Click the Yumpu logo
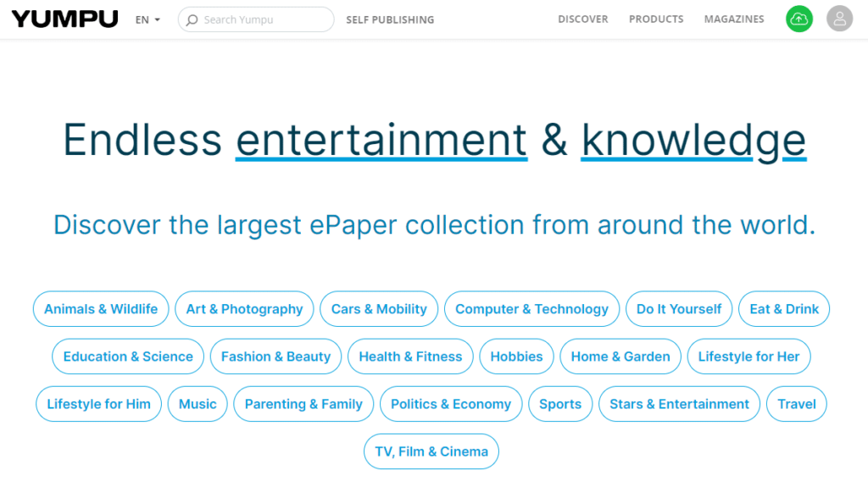The height and width of the screenshot is (481, 868). click(64, 19)
